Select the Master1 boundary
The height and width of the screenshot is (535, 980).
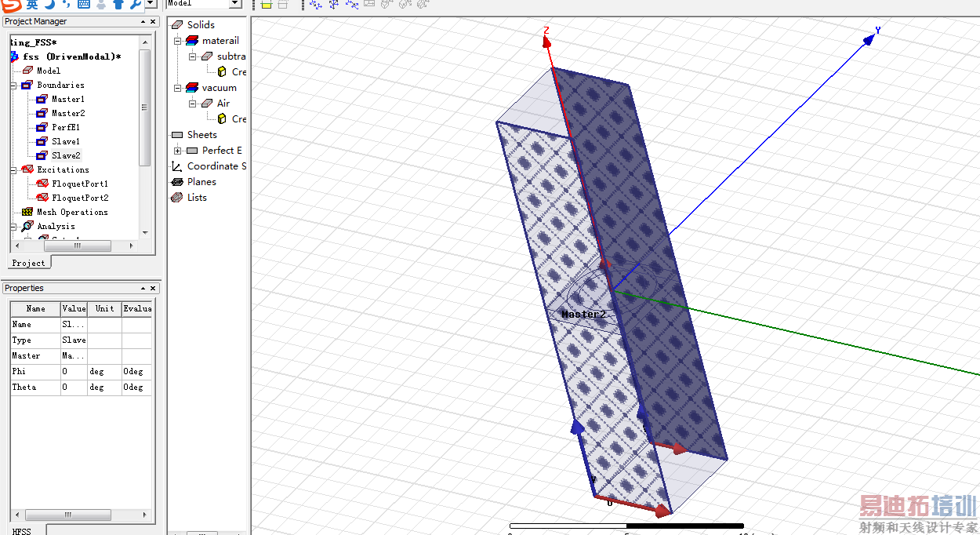pos(68,99)
